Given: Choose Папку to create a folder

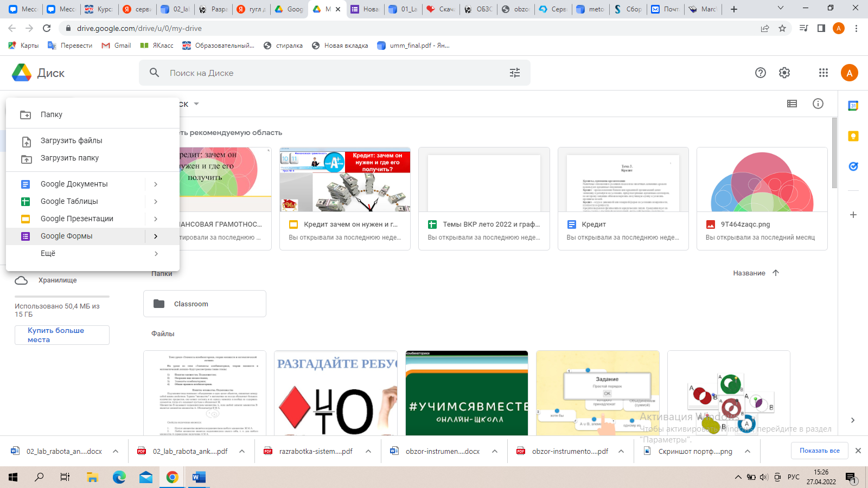Looking at the screenshot, I should pos(93,114).
